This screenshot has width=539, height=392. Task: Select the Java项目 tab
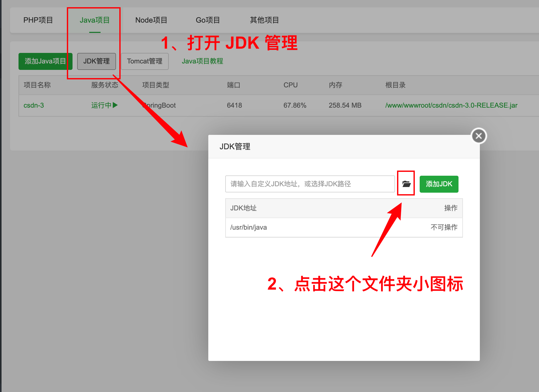coord(94,20)
